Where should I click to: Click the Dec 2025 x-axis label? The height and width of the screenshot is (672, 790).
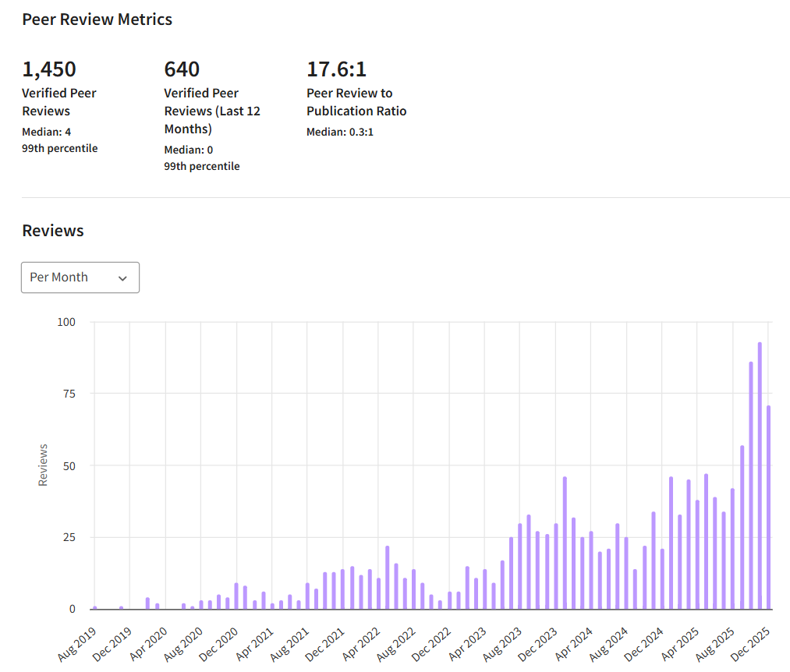[x=751, y=644]
